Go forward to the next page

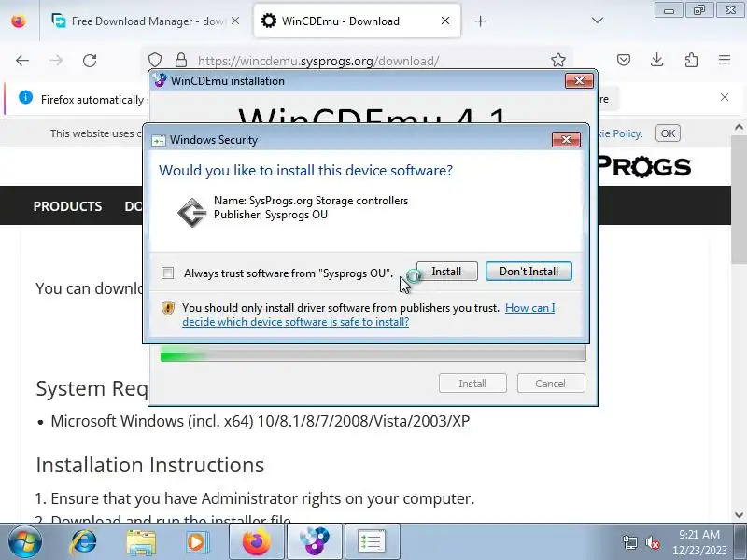(56, 61)
